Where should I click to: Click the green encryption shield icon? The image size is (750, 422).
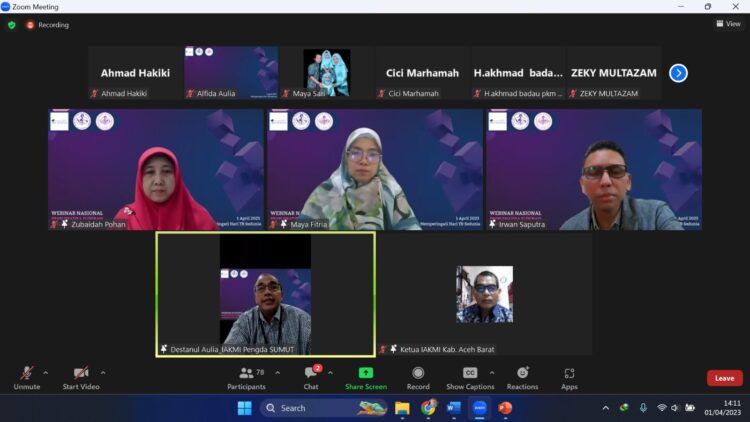pyautogui.click(x=12, y=25)
